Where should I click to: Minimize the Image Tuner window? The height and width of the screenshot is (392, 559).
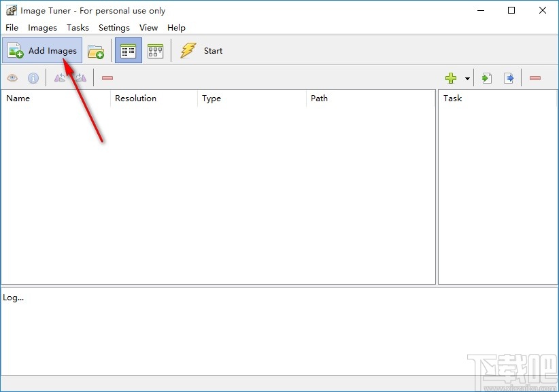pos(481,10)
